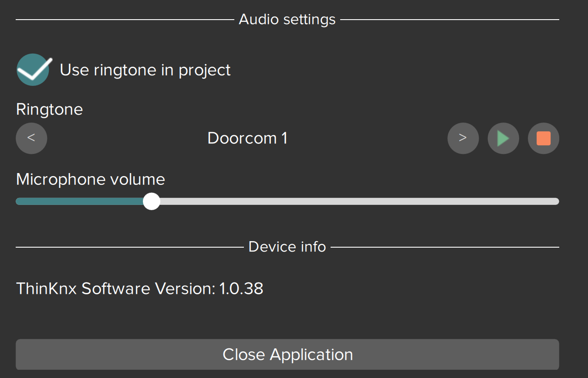Click the Ringtone field label
This screenshot has width=588, height=378.
point(49,109)
